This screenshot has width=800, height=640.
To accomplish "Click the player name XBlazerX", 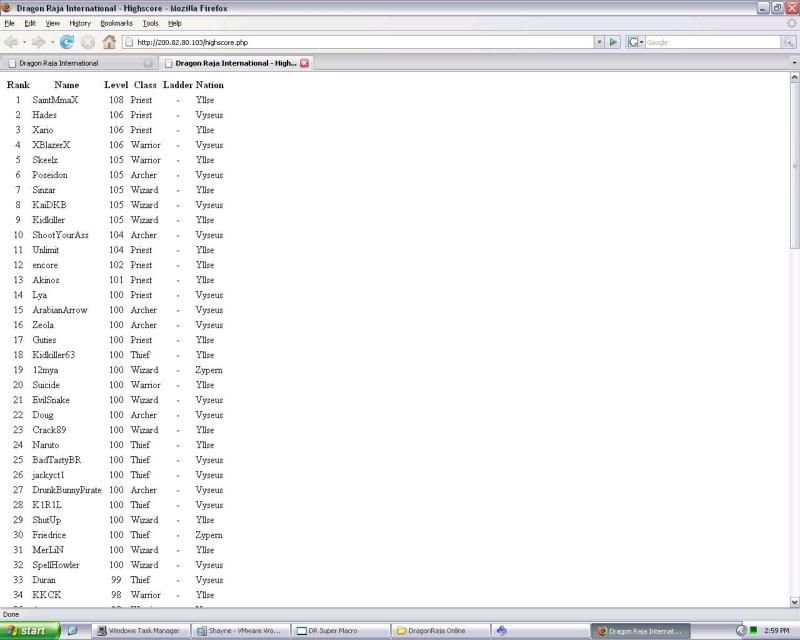I will pos(51,145).
